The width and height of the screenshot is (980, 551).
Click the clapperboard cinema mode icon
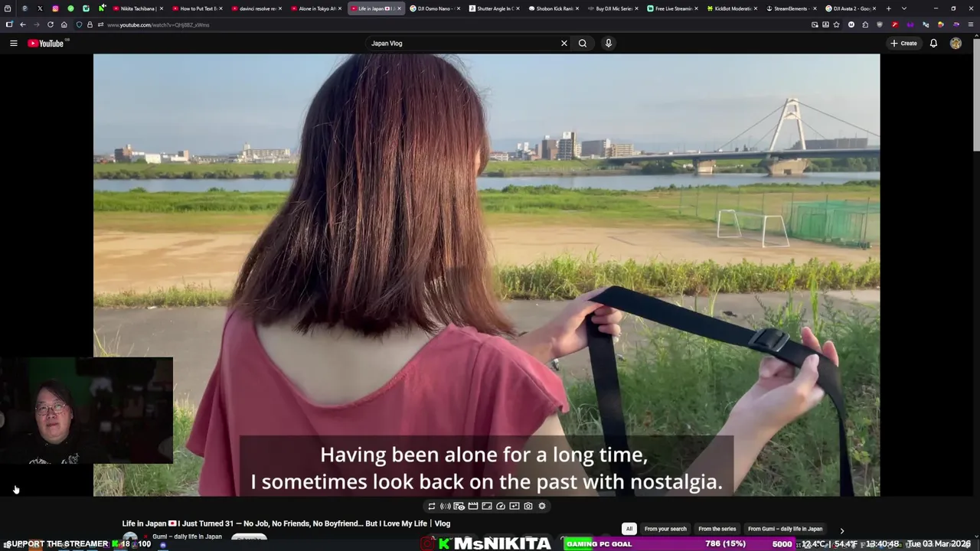pos(473,506)
